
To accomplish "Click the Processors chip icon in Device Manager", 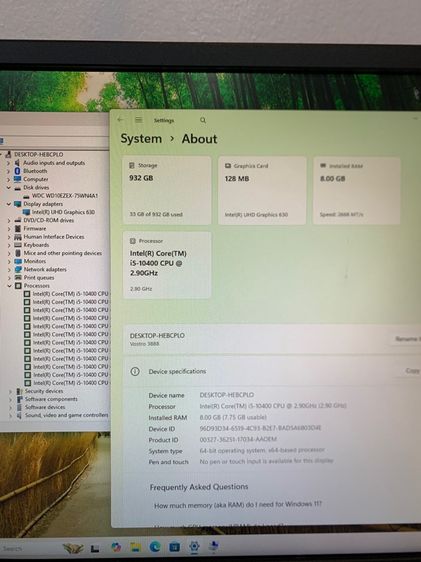I will (x=18, y=286).
